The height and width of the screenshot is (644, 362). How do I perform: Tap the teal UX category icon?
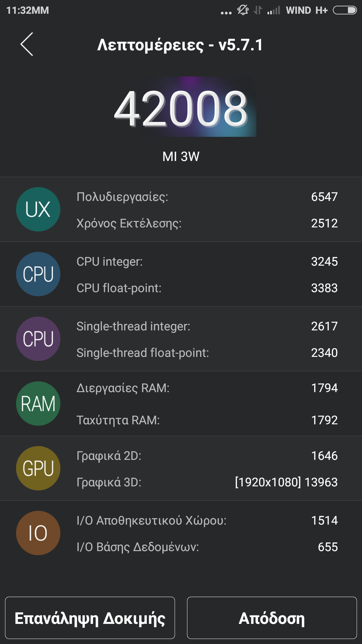(x=38, y=209)
